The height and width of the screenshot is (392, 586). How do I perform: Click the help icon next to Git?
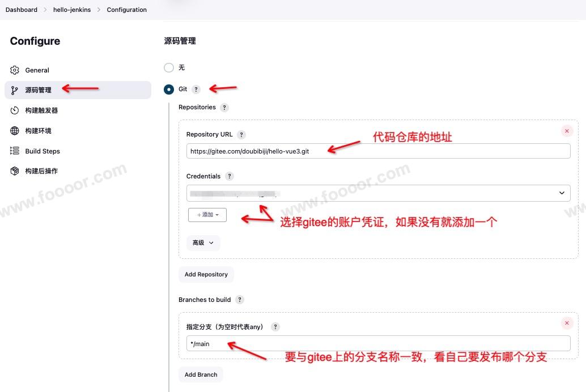pyautogui.click(x=196, y=90)
